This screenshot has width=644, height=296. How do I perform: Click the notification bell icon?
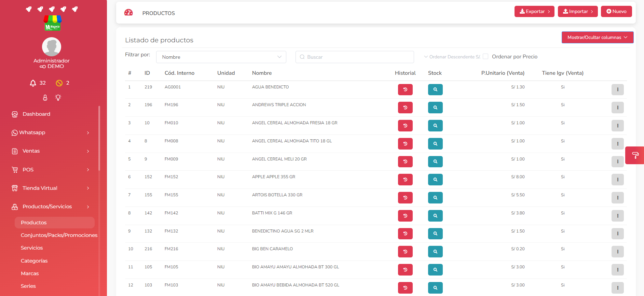point(33,83)
